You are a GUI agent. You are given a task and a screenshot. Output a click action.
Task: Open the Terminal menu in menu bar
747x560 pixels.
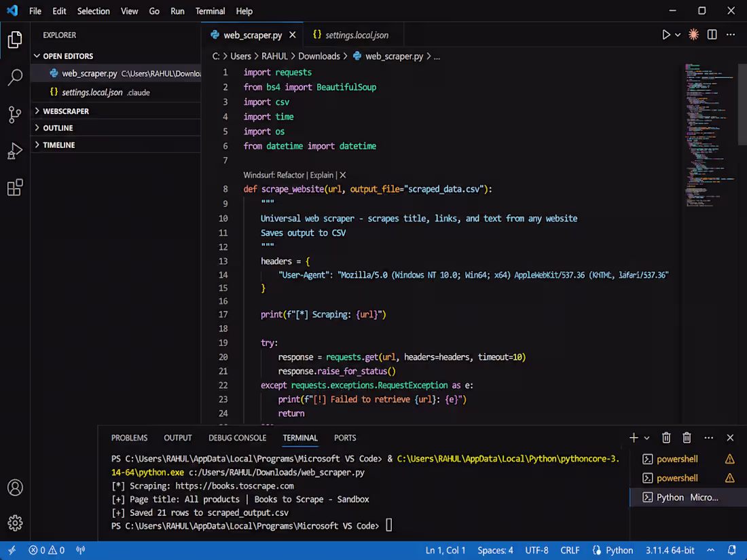(210, 11)
